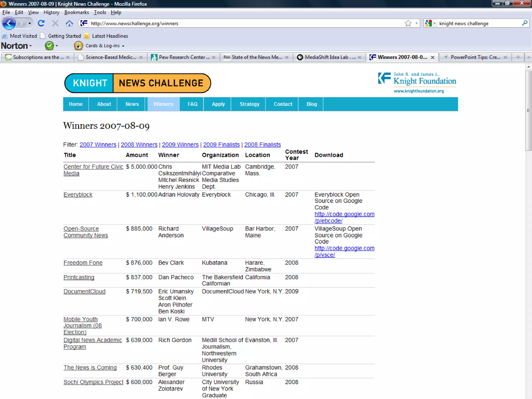
Task: Expand the back-forward history dropdown arrow
Action: (30, 23)
